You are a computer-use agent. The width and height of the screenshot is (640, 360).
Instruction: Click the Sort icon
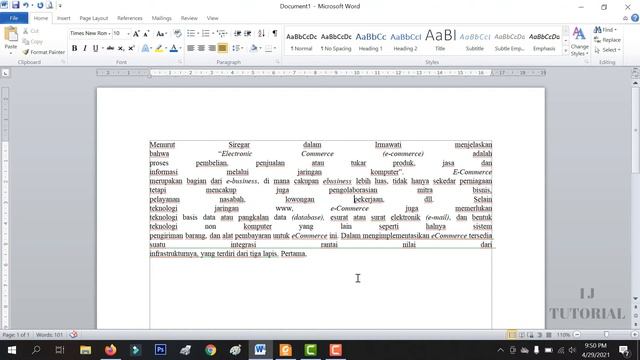tap(261, 33)
